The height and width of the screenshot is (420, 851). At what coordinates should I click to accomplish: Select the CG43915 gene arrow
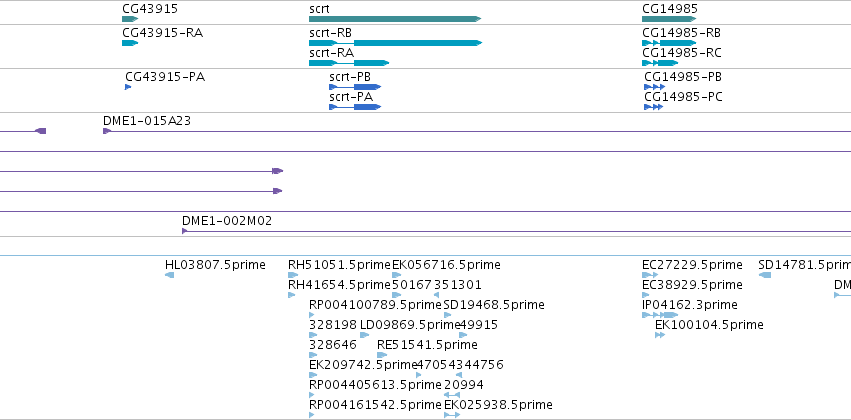tap(130, 19)
